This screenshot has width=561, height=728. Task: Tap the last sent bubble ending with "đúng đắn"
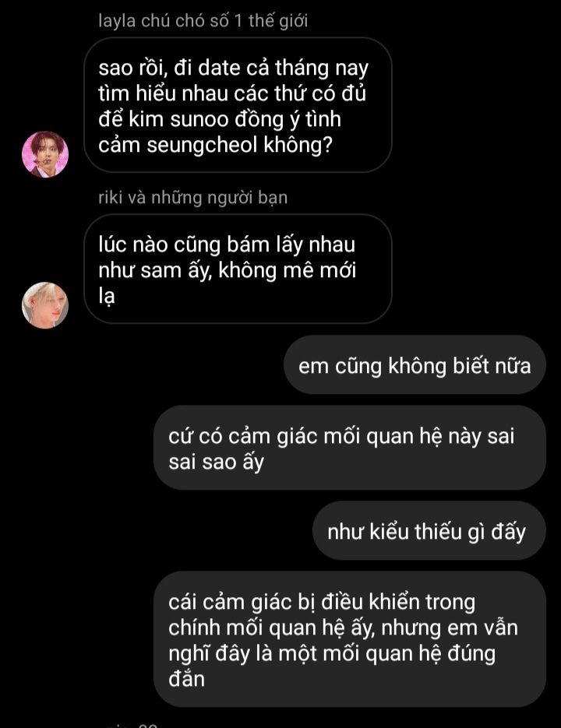350,639
